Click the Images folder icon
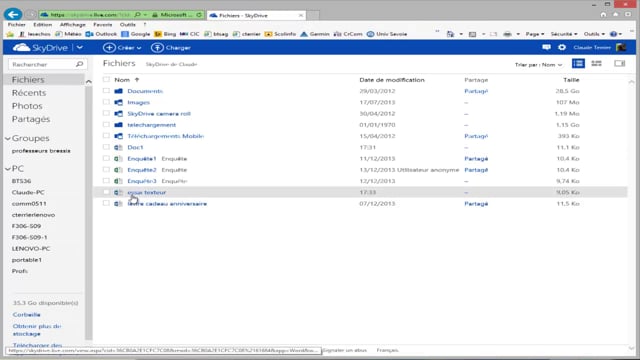This screenshot has height=360, width=640. tap(118, 102)
